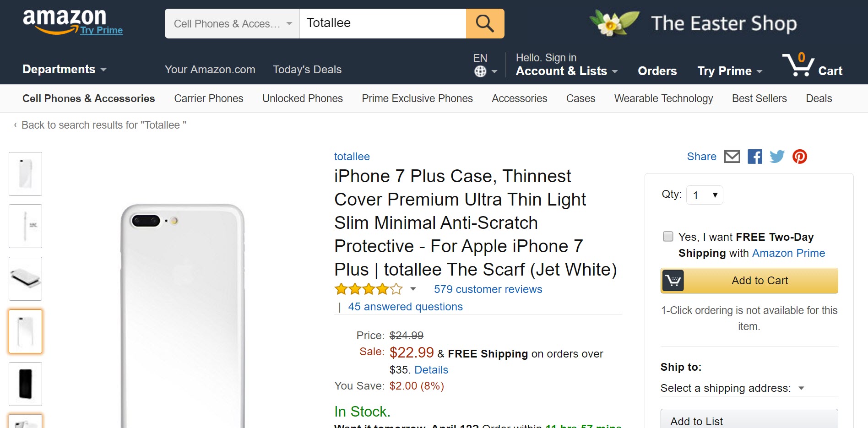This screenshot has height=428, width=868.
Task: Share product on Twitter bird icon
Action: click(777, 157)
